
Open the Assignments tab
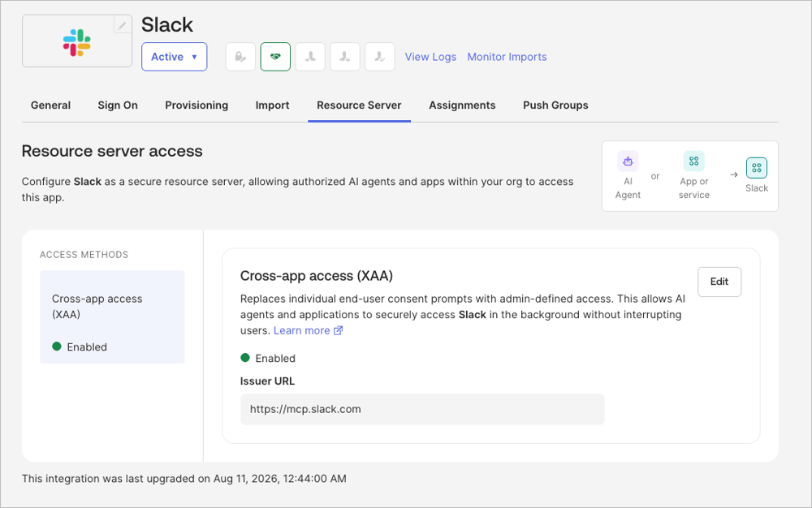coord(462,105)
